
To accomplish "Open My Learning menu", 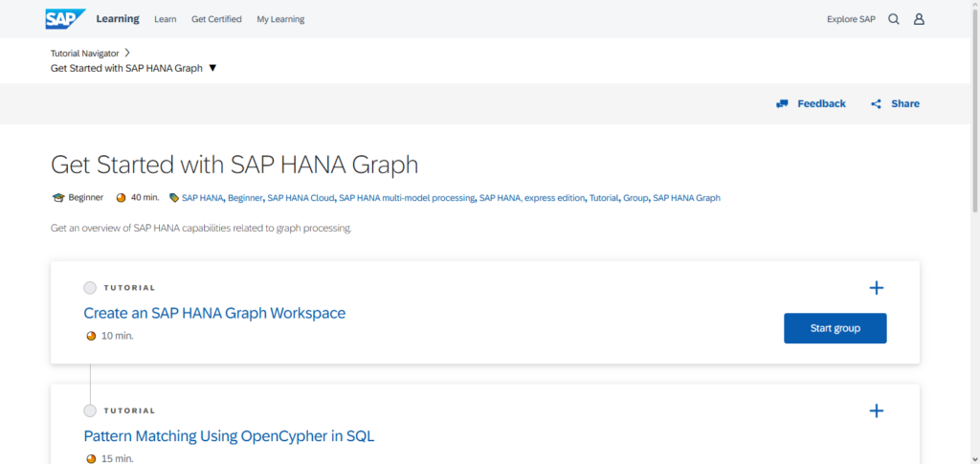I will point(280,19).
